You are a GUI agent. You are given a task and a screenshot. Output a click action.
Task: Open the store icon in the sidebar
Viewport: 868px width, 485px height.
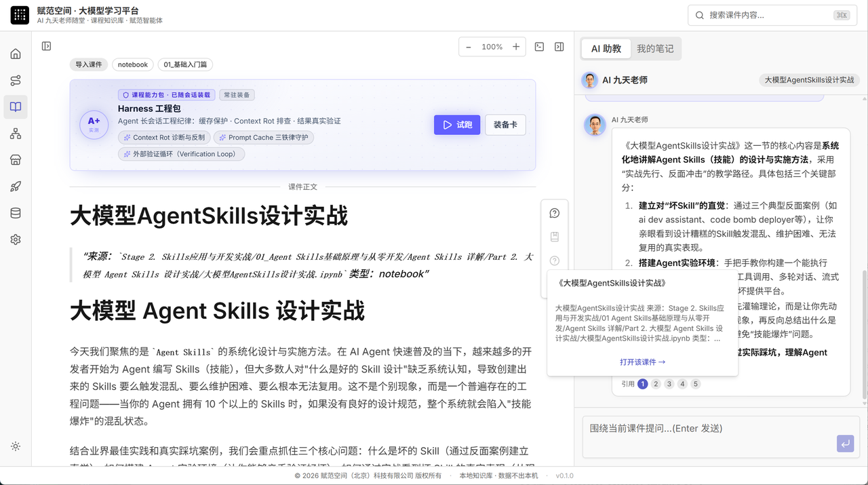[16, 160]
